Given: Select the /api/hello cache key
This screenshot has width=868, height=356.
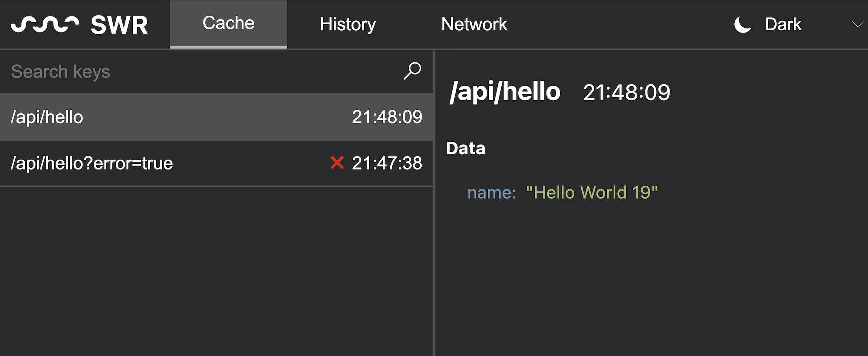Looking at the screenshot, I should click(47, 117).
